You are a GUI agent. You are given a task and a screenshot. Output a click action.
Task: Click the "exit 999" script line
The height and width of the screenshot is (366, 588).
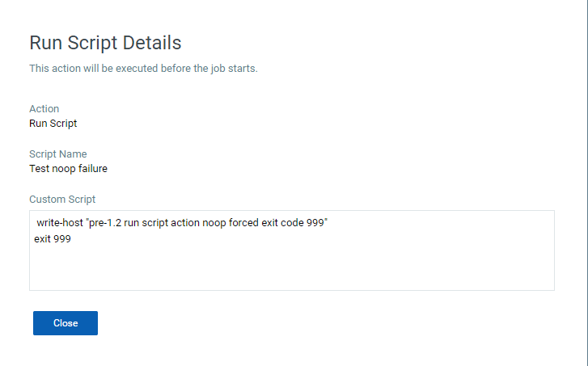coord(53,238)
